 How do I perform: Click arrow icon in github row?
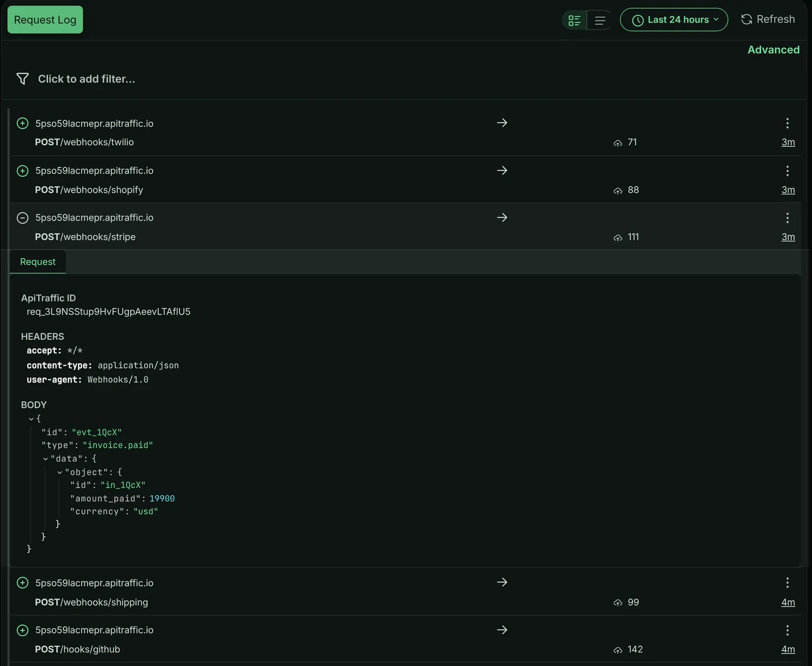[502, 629]
